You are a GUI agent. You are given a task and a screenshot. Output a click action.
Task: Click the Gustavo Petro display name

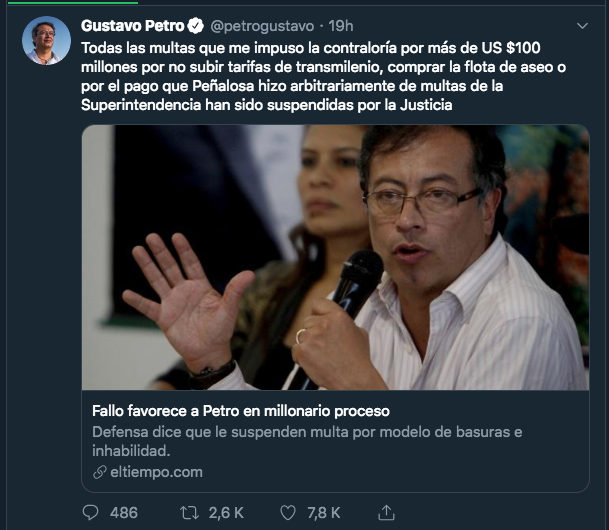pos(132,26)
